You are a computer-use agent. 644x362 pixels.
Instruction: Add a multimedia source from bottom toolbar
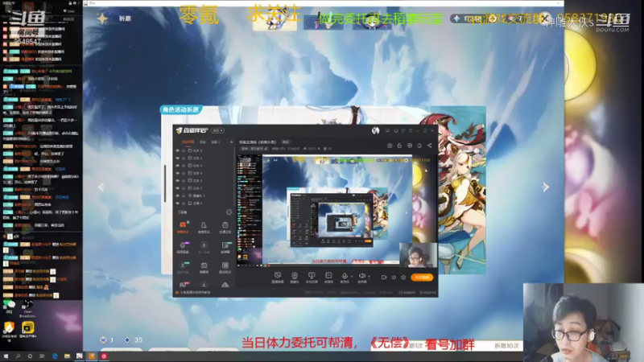click(328, 277)
